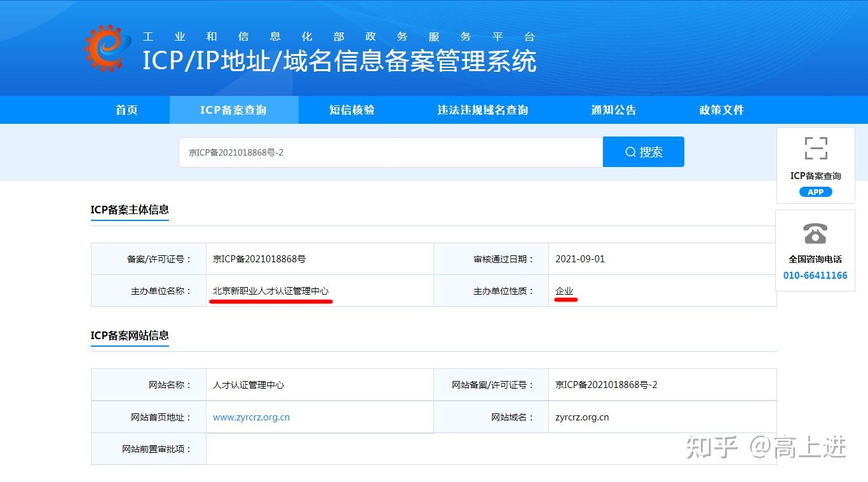Open the 政策文件 tab
Image resolution: width=868 pixels, height=482 pixels.
721,110
